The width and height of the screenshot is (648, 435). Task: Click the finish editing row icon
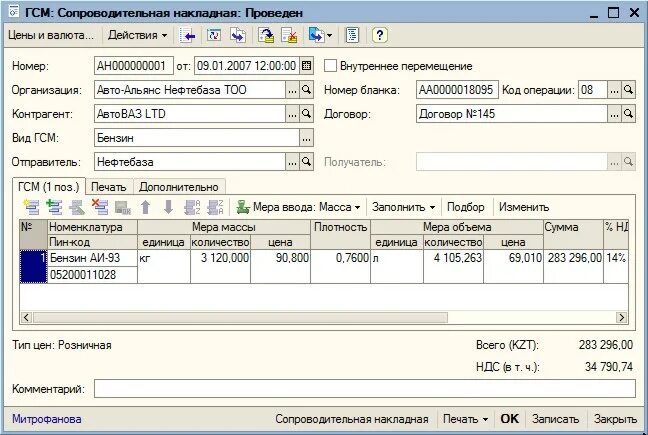(123, 207)
